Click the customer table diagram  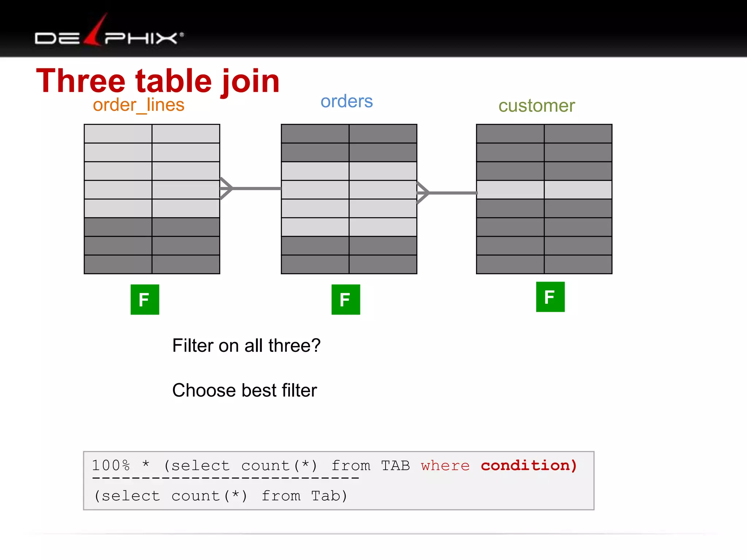pyautogui.click(x=544, y=199)
